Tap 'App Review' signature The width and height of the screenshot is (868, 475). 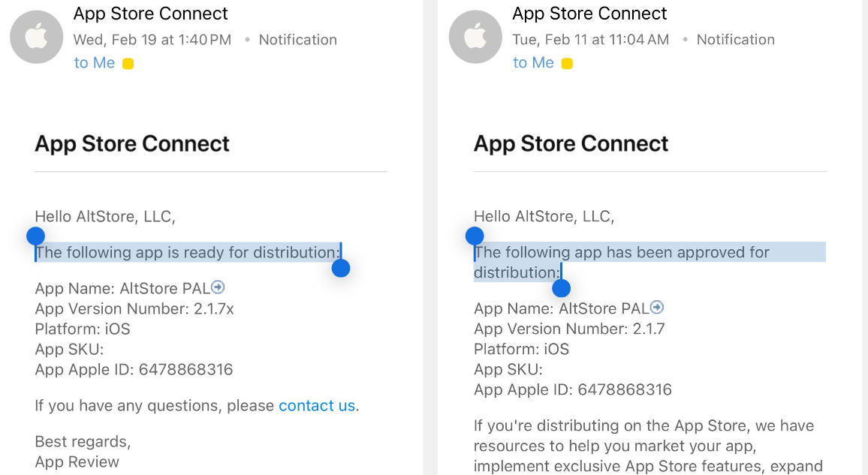click(77, 461)
